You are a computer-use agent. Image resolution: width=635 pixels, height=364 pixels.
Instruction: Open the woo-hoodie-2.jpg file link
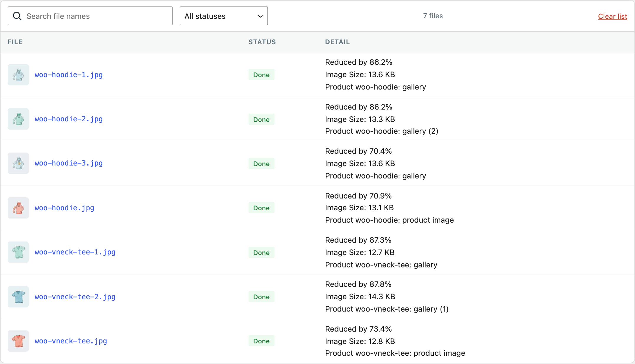69,119
